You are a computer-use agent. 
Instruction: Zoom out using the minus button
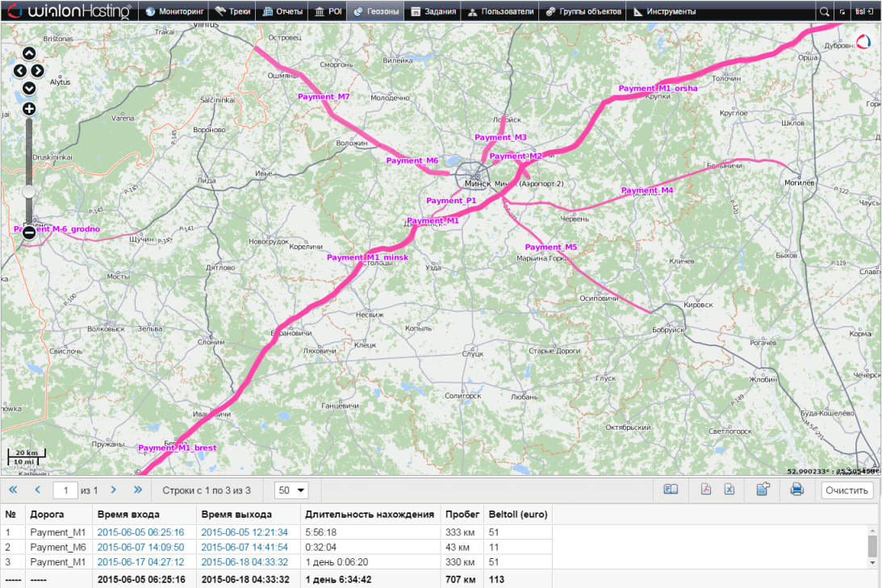tap(29, 232)
